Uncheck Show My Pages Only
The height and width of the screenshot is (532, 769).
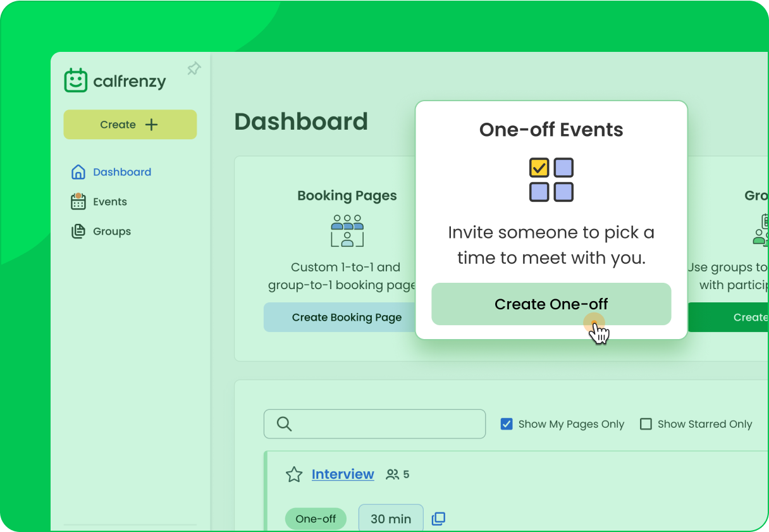click(x=507, y=424)
